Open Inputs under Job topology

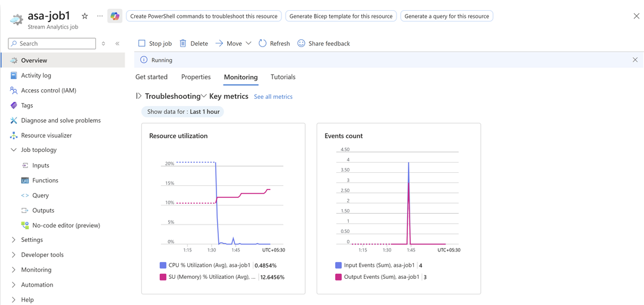(41, 166)
